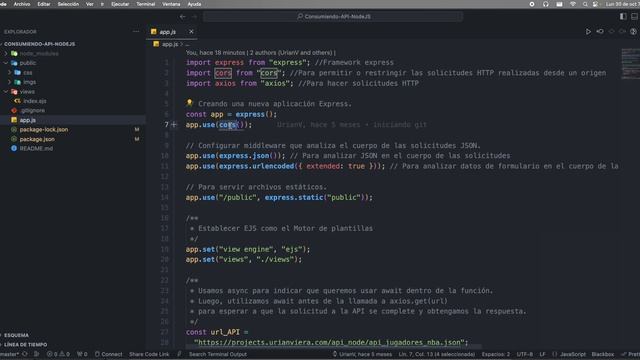Click the headphones icon in menu bar
Screen dimensions: 640x360
[546, 4]
